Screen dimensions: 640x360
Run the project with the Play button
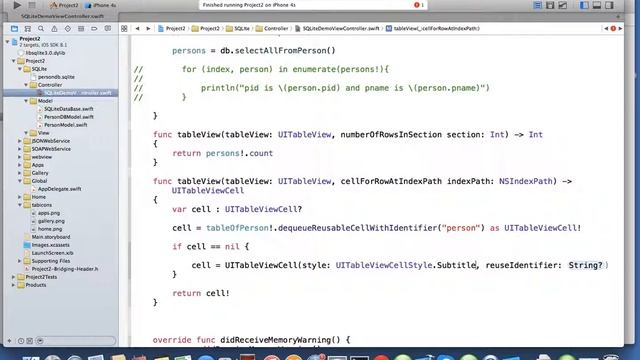tap(17, 5)
